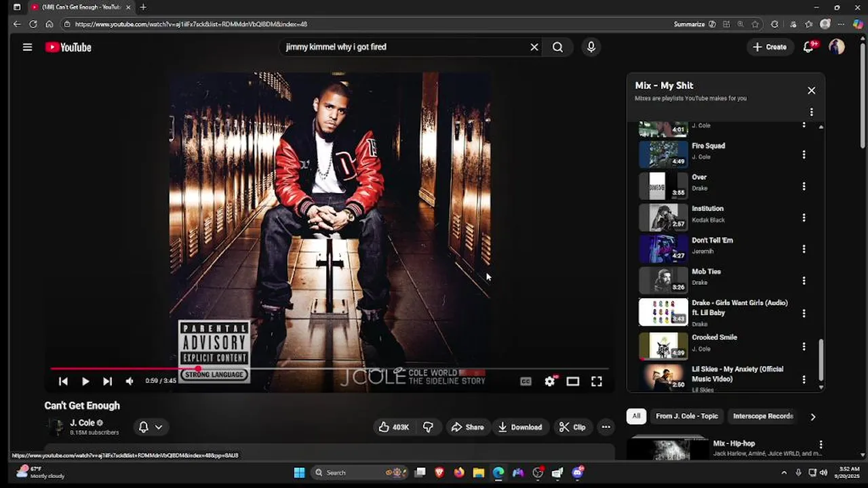This screenshot has height=488, width=868.
Task: Add this page to favorites star
Action: (755, 24)
